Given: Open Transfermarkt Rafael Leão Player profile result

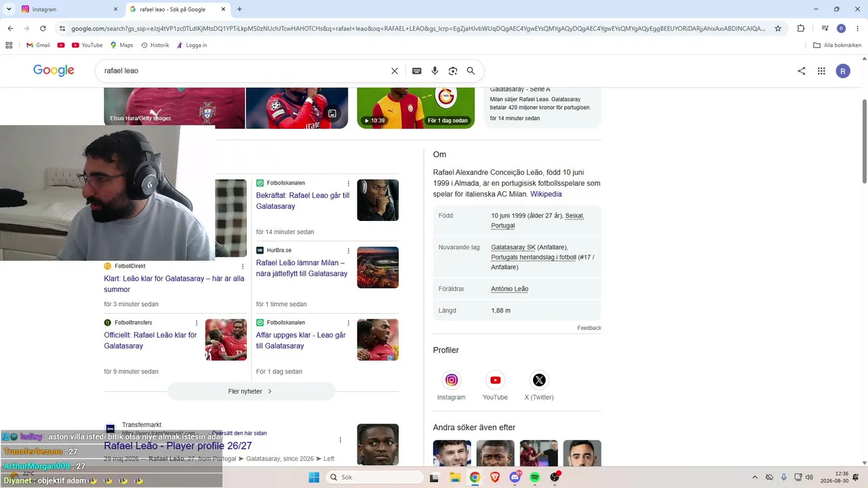Looking at the screenshot, I should [178, 446].
